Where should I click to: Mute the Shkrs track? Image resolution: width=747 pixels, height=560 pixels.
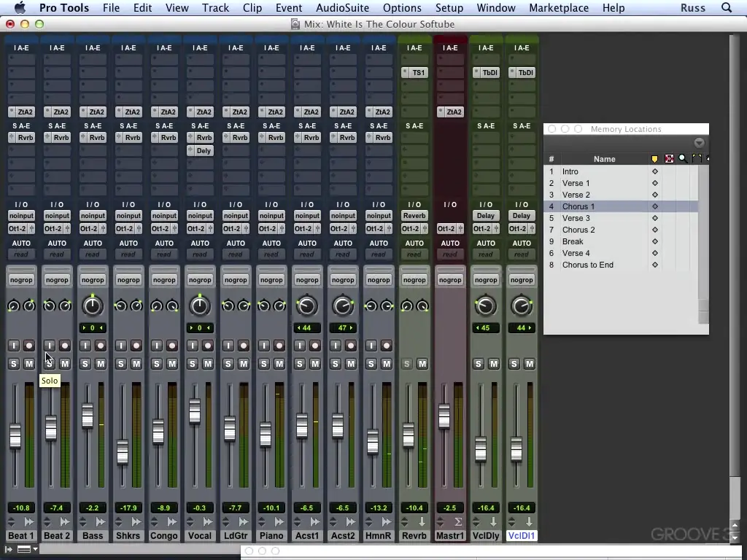tap(136, 364)
